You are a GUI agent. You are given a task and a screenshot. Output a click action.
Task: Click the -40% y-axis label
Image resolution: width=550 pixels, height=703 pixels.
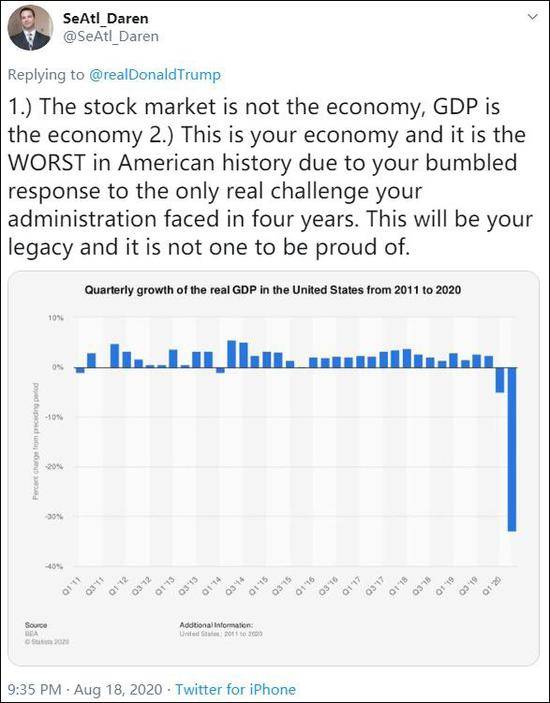pos(55,566)
